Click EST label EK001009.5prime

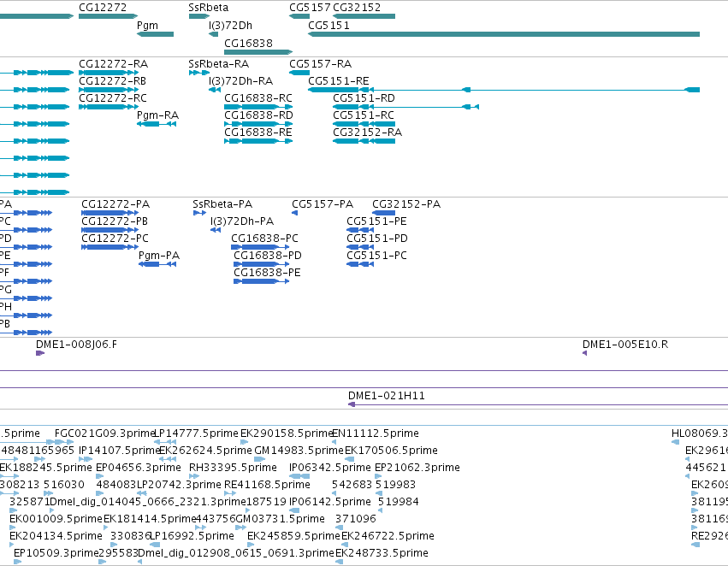pyautogui.click(x=56, y=519)
